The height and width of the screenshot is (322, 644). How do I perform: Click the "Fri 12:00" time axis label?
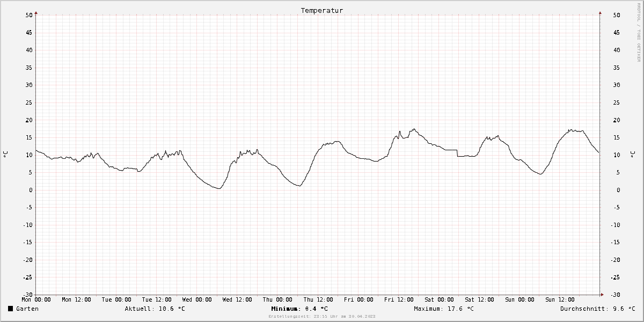[398, 299]
